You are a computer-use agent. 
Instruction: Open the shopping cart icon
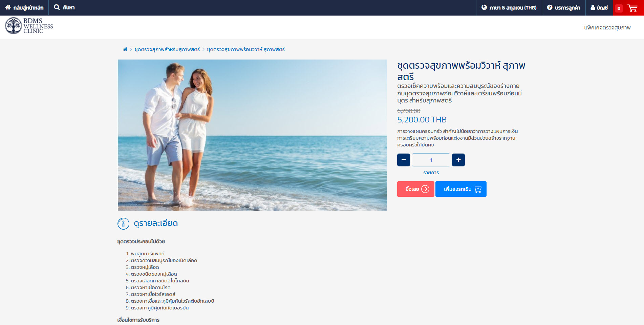click(632, 8)
